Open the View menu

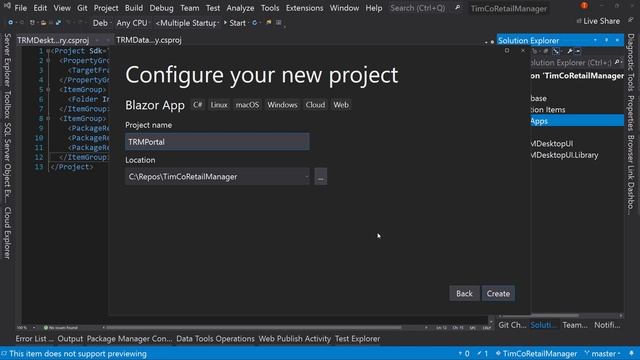tap(62, 8)
